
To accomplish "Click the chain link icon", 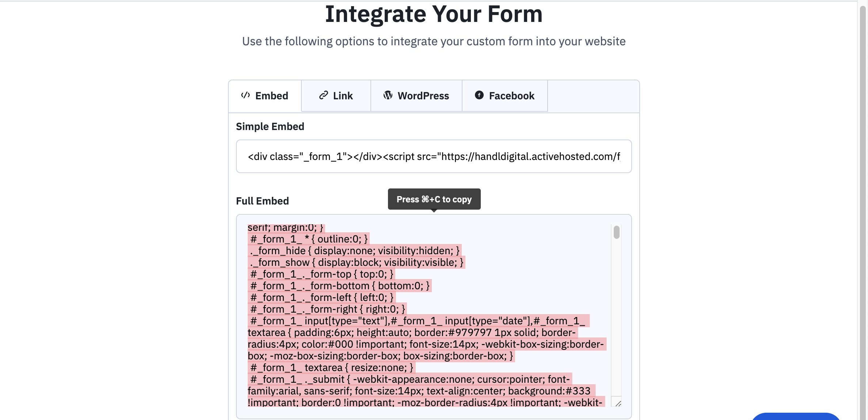I will [323, 95].
